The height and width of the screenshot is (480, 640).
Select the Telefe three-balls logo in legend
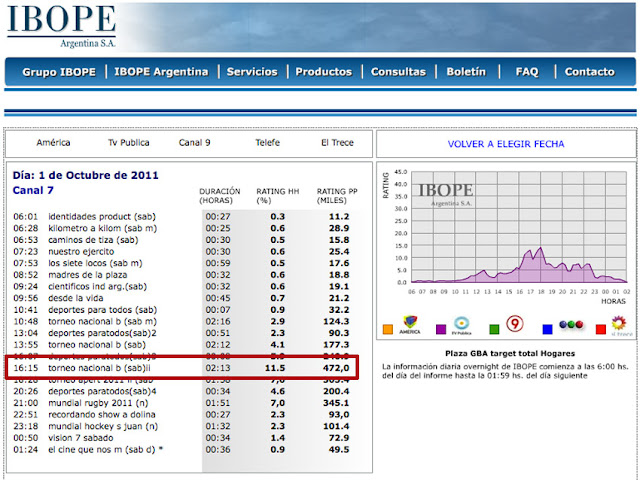click(571, 324)
